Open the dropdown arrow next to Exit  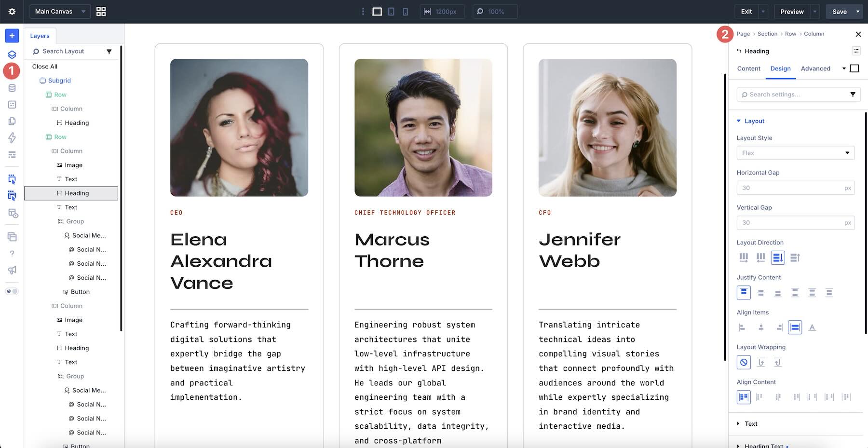click(763, 12)
